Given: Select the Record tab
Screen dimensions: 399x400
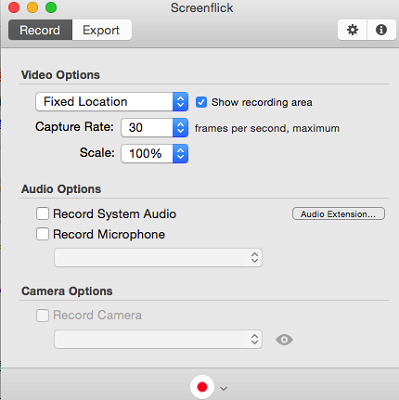Looking at the screenshot, I should [x=40, y=30].
